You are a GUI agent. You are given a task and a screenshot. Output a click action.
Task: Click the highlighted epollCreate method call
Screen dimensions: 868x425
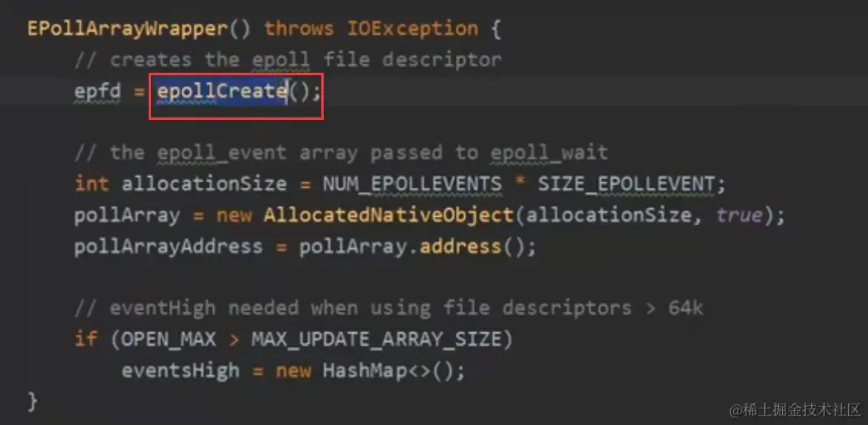(x=222, y=91)
